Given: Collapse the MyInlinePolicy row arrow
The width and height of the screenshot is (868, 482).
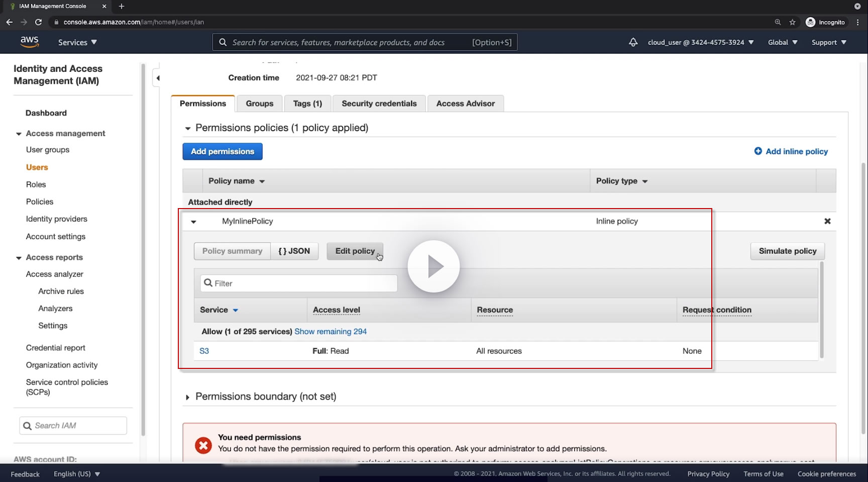Looking at the screenshot, I should [x=193, y=222].
